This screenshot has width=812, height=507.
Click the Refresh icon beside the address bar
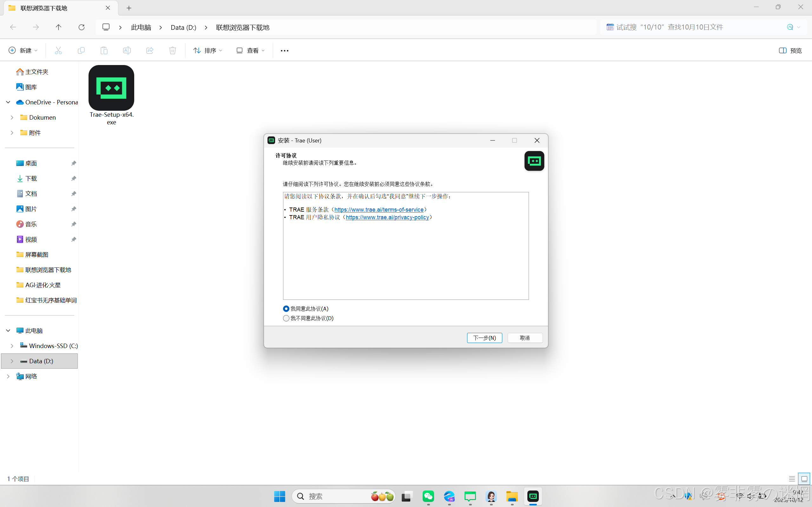[82, 27]
